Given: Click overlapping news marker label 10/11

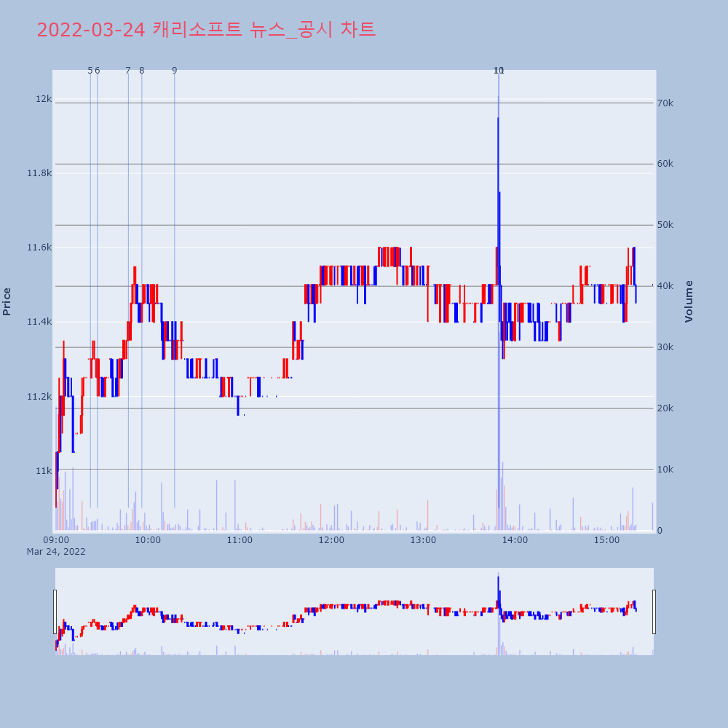Looking at the screenshot, I should (499, 71).
